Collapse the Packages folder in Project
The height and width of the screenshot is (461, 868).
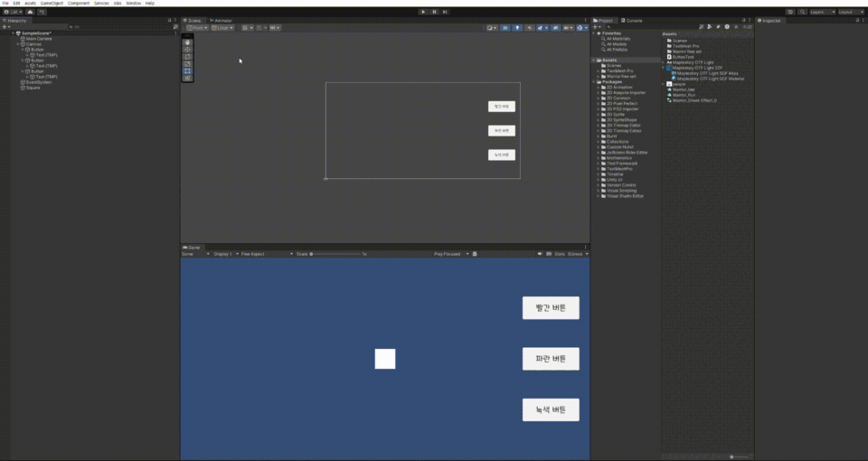coord(594,82)
